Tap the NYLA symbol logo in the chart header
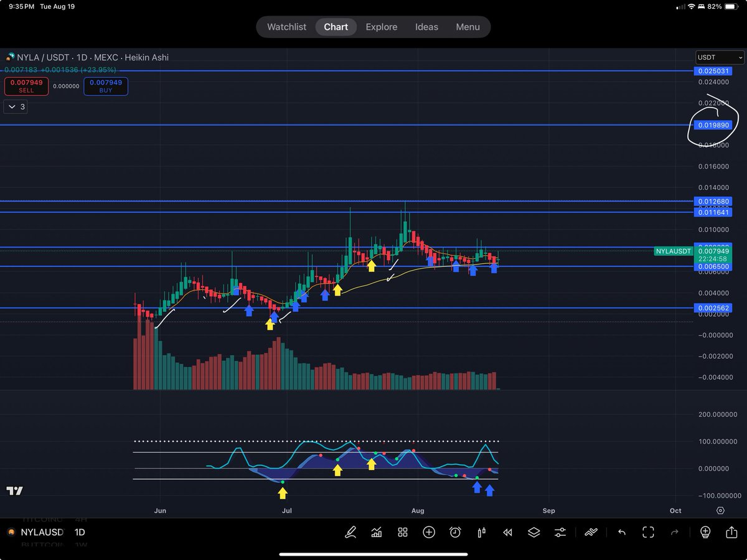The image size is (747, 560). (x=10, y=57)
